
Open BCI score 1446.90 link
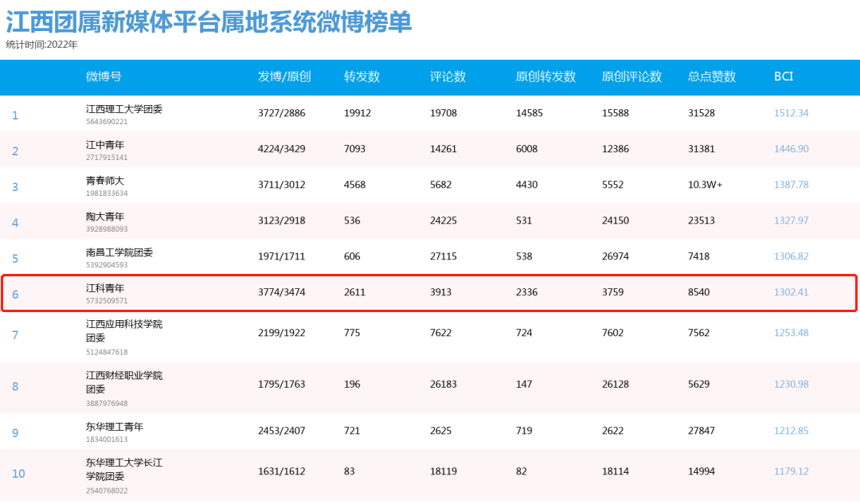pyautogui.click(x=791, y=149)
